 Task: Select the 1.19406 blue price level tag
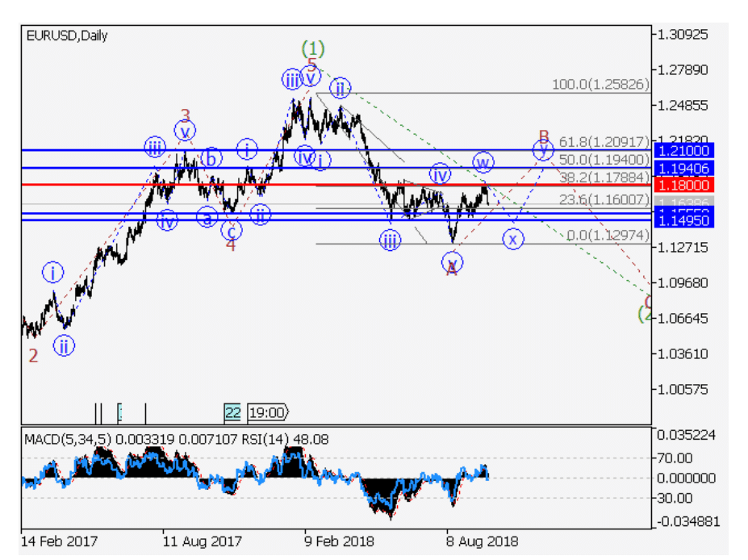[682, 168]
